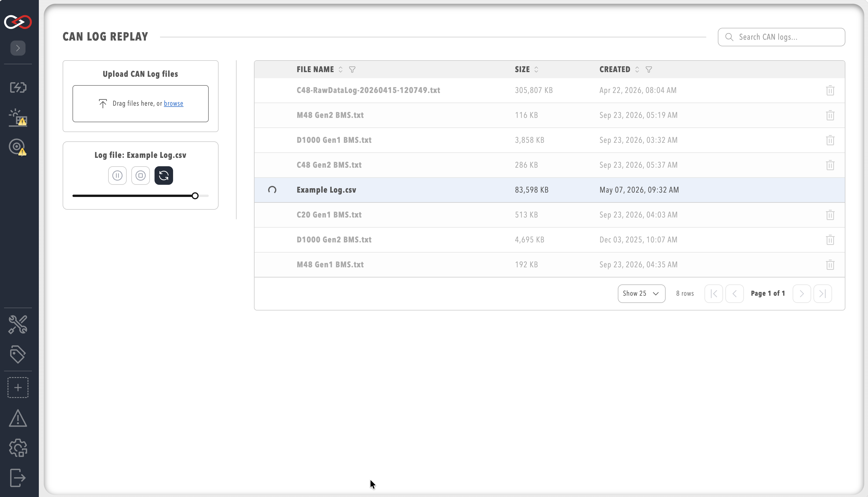This screenshot has width=868, height=497.
Task: Select the C20 Gen1 BMS.txt file name
Action: 329,215
